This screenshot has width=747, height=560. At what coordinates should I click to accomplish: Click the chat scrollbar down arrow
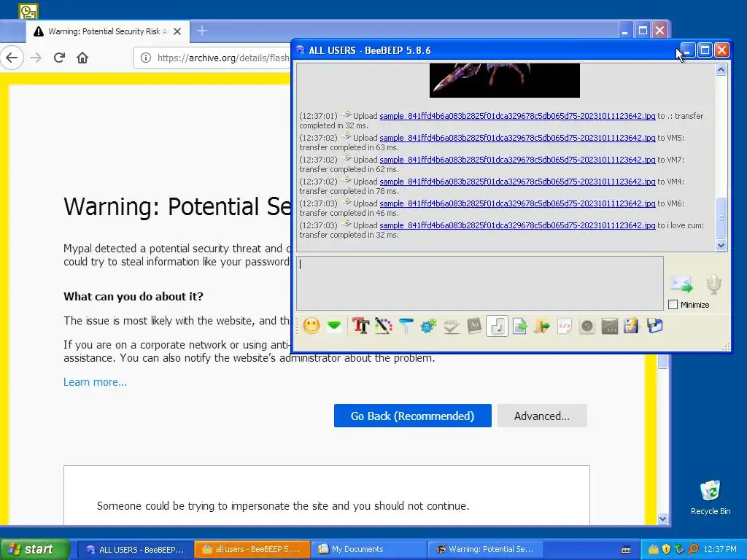coord(721,246)
